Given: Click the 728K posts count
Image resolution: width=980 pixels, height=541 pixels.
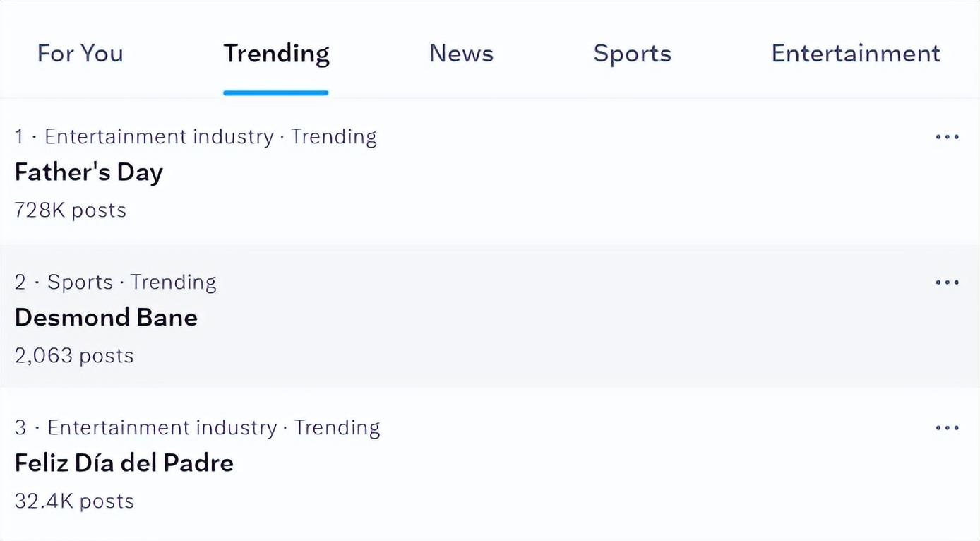Looking at the screenshot, I should (70, 210).
